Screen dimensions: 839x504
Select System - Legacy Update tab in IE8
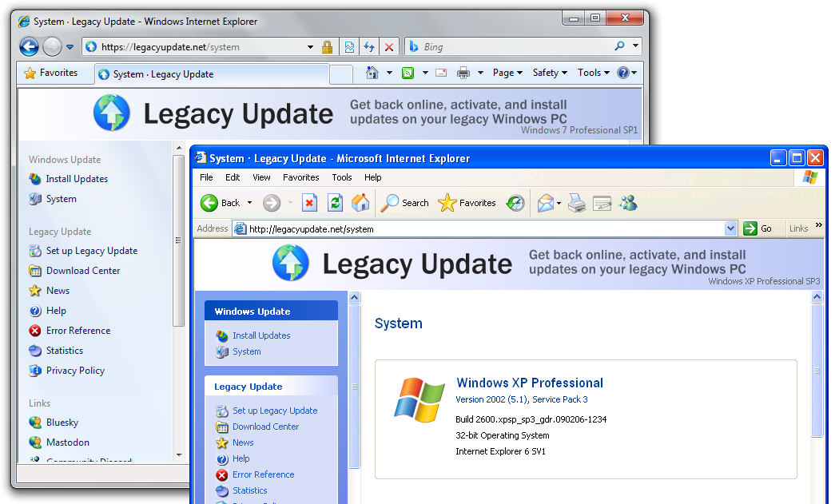212,74
